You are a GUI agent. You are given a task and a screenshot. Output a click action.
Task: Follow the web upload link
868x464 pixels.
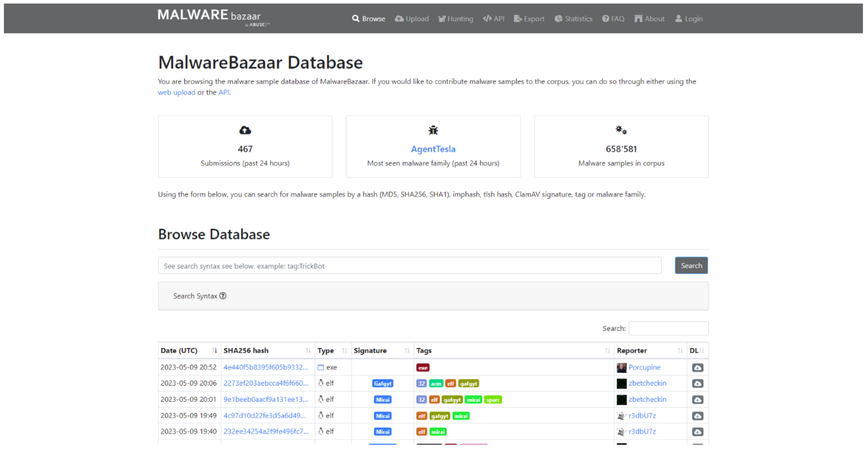(176, 92)
